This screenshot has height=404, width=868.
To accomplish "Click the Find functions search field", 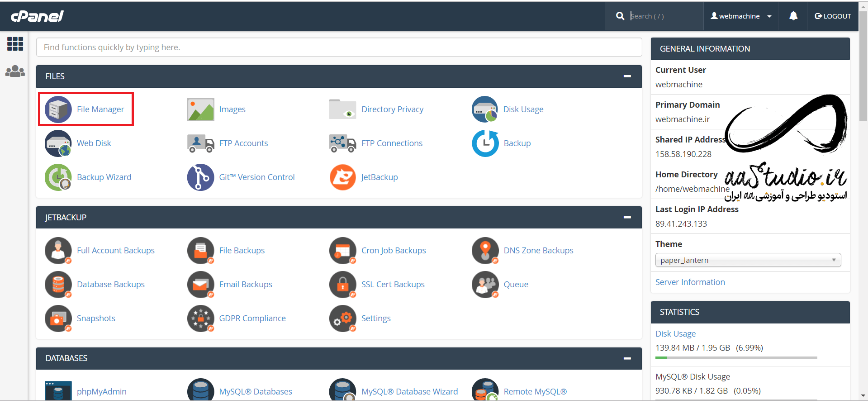I will click(339, 47).
